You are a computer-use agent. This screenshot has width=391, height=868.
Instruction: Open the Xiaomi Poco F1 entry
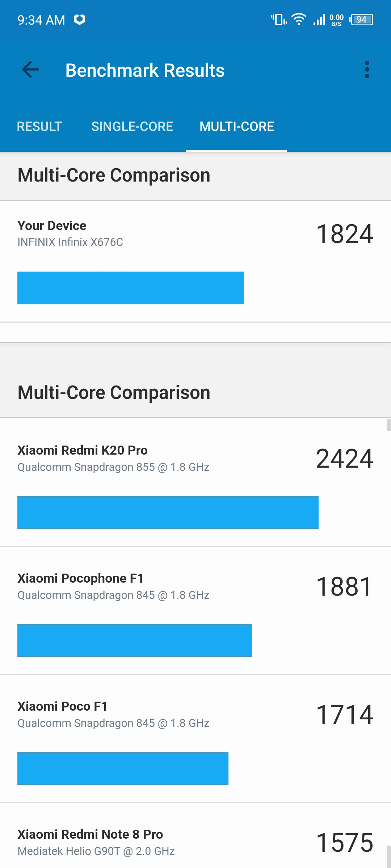pos(195,739)
